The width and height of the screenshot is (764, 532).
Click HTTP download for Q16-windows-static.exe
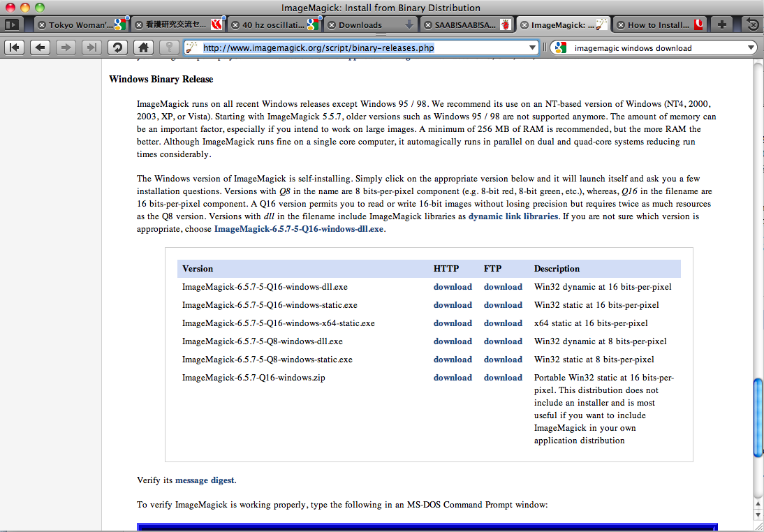click(453, 305)
